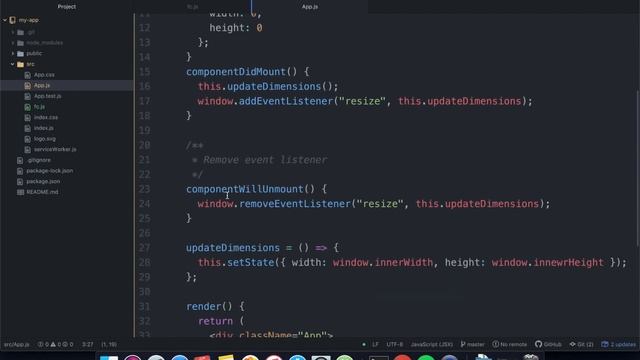Click innewrHeight typo in code
This screenshot has height=360, width=640.
coord(569,262)
